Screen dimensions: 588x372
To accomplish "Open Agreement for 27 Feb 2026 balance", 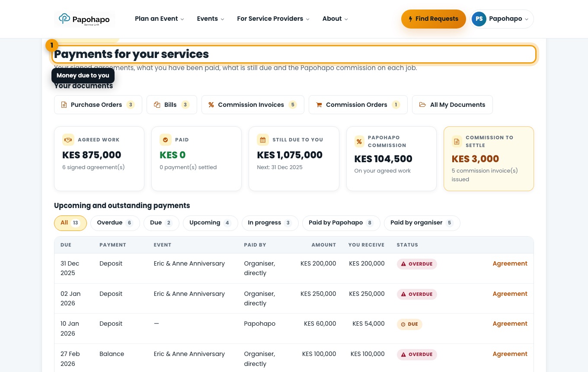I will [x=510, y=354].
